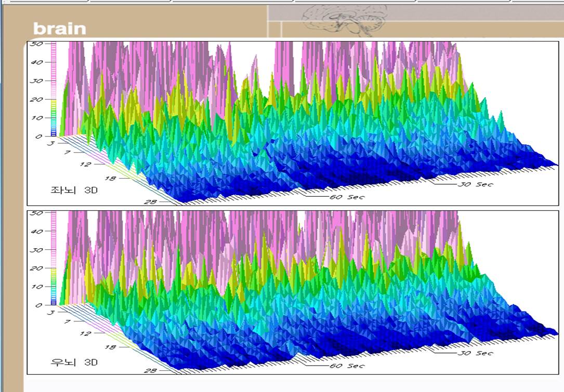564x392 pixels.
Task: Select the 좌뇌 3D chart label
Action: pos(74,190)
